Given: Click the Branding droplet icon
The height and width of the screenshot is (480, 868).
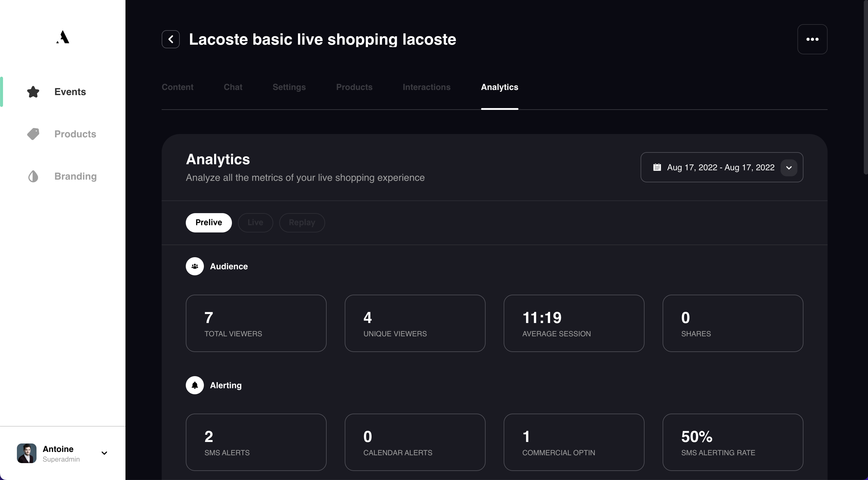Looking at the screenshot, I should coord(33,176).
